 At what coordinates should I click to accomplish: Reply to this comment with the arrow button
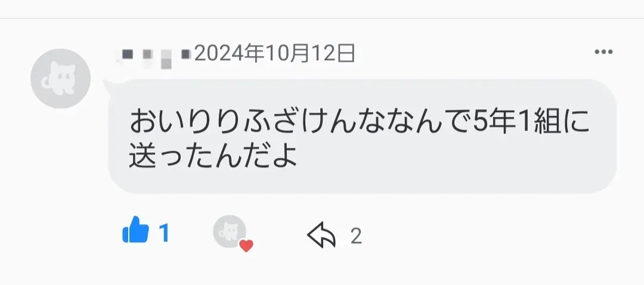click(321, 235)
